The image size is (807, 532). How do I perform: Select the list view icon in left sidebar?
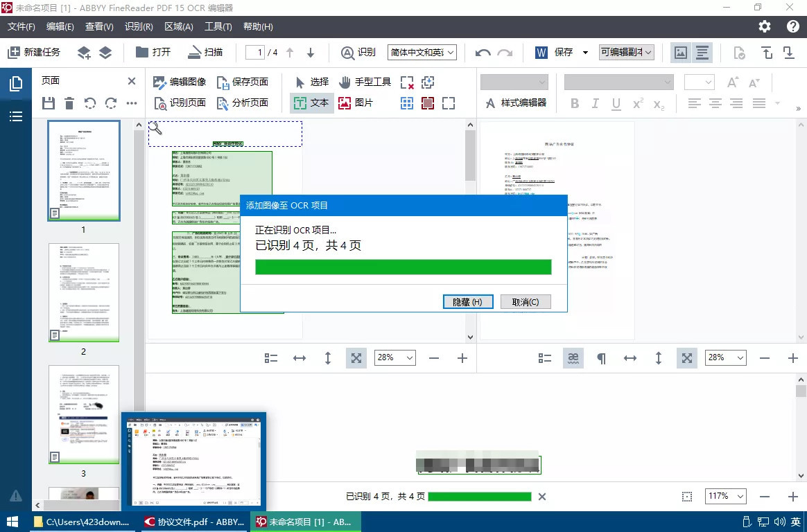[x=16, y=116]
